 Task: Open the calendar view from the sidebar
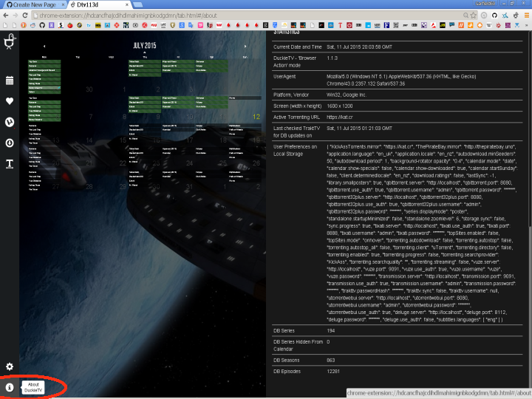point(10,81)
